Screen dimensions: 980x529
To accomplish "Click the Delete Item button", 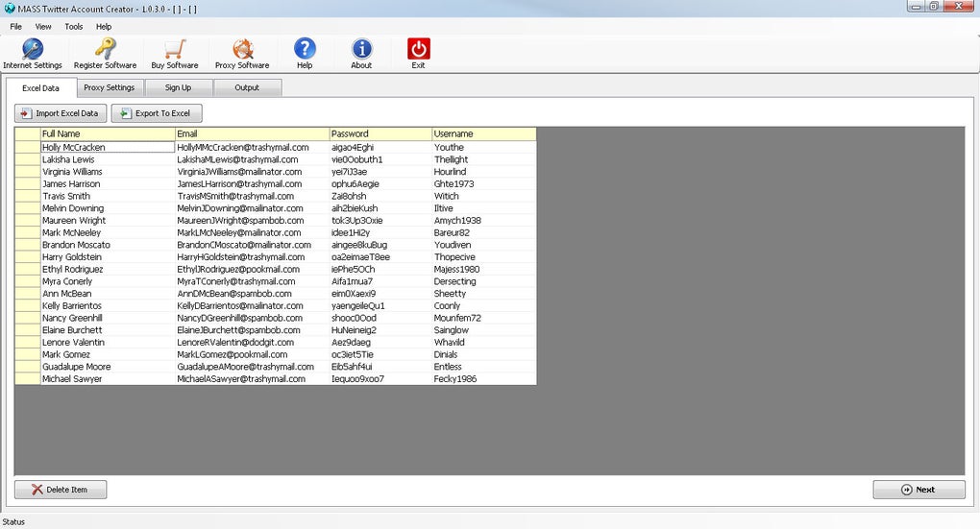I will (61, 490).
